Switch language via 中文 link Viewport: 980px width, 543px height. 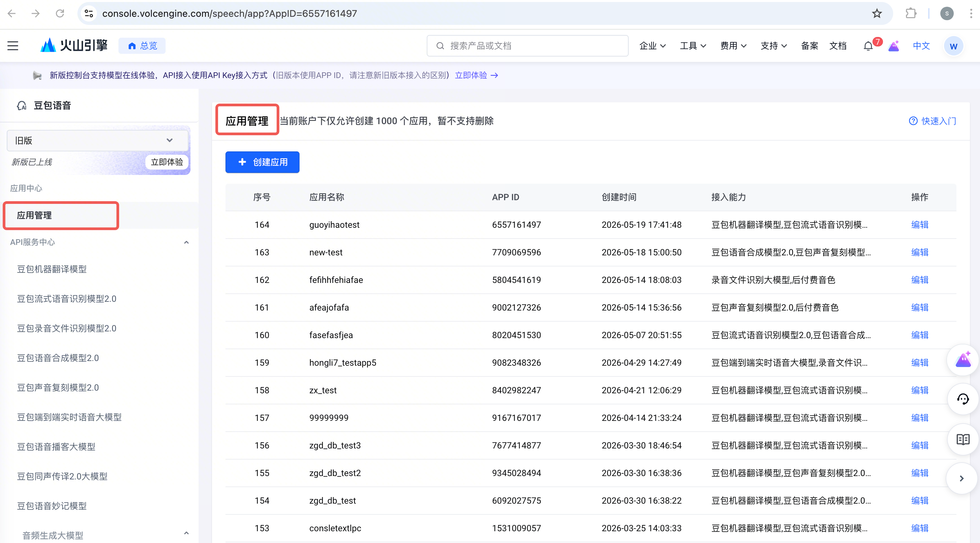tap(921, 46)
